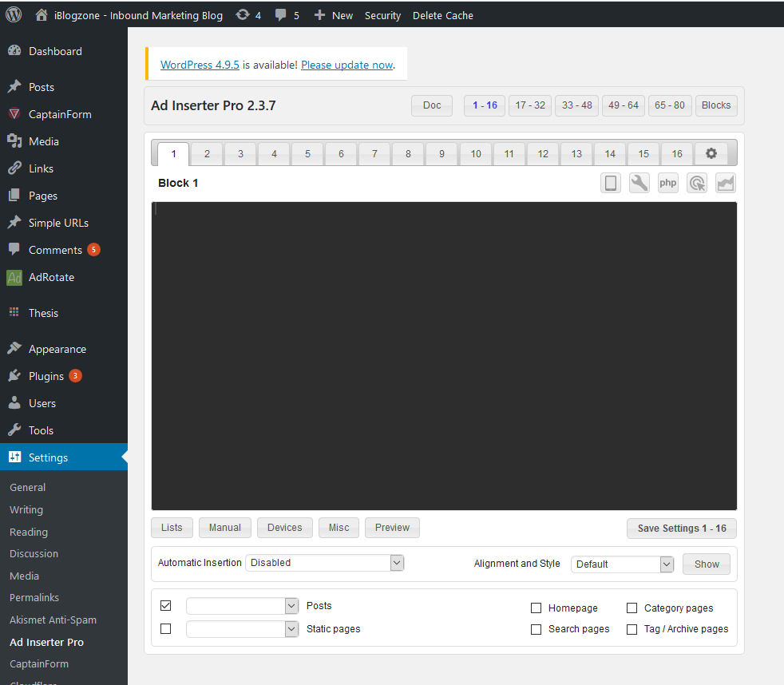Click the Show button
The height and width of the screenshot is (685, 784).
click(x=707, y=564)
